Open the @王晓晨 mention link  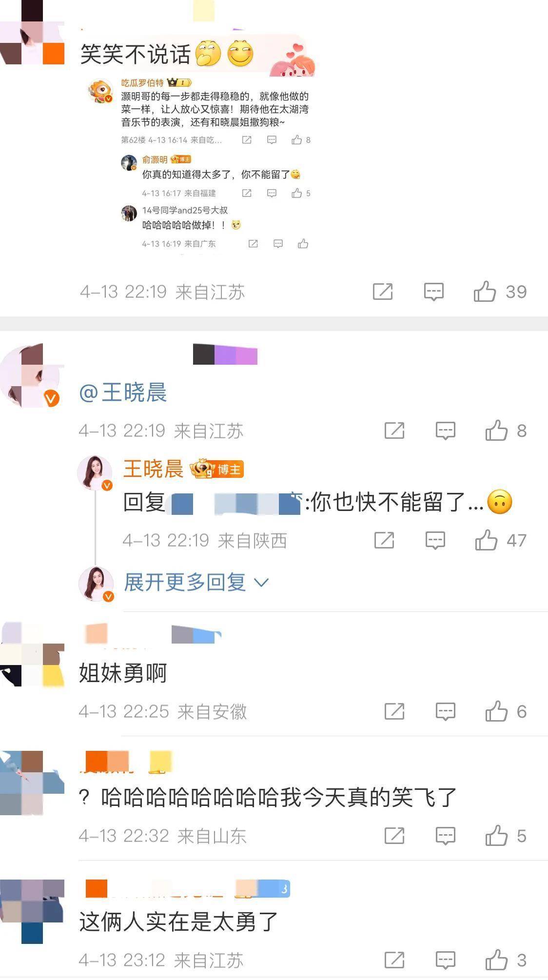123,392
